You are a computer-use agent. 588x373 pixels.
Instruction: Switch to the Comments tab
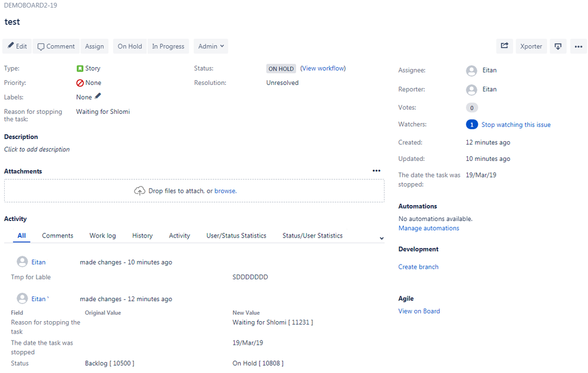pyautogui.click(x=57, y=236)
